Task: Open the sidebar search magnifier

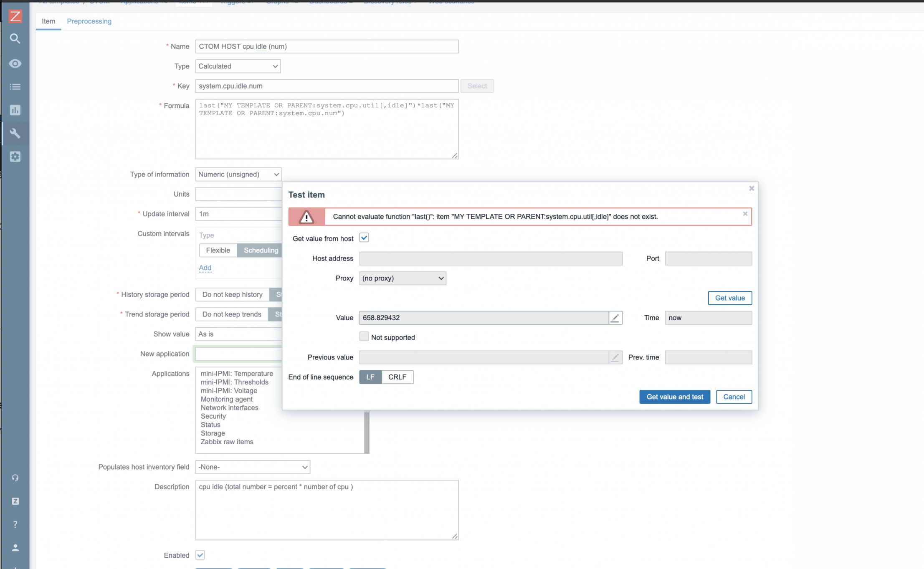Action: click(x=15, y=39)
